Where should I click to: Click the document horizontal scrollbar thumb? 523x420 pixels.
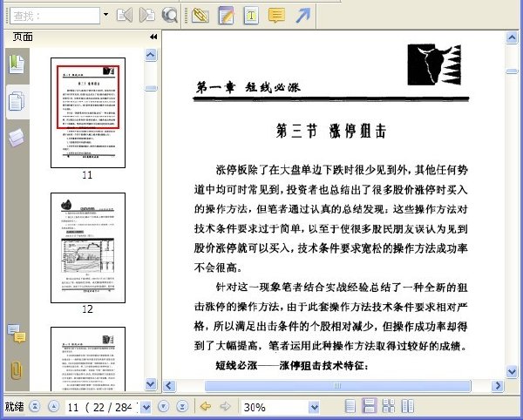tap(337, 386)
